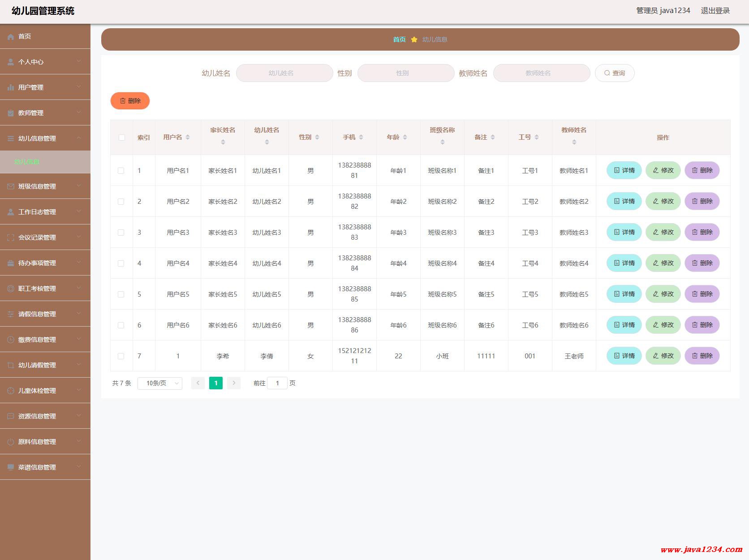The image size is (749, 560).
Task: Sort by 年龄 column arrows
Action: pyautogui.click(x=405, y=138)
